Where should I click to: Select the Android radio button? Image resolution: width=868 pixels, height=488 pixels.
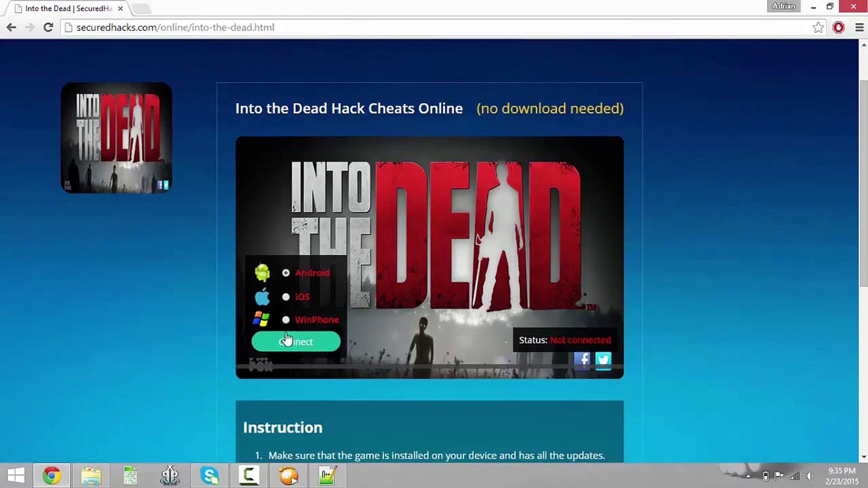coord(286,273)
